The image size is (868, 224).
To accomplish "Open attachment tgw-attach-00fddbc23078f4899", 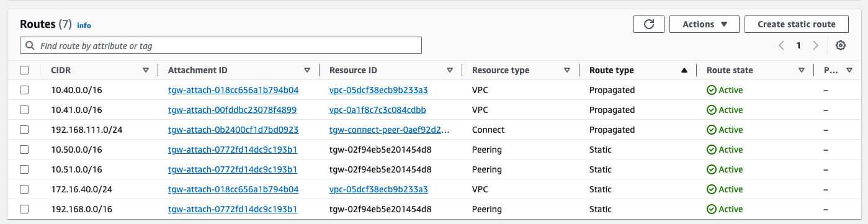I will coord(232,110).
